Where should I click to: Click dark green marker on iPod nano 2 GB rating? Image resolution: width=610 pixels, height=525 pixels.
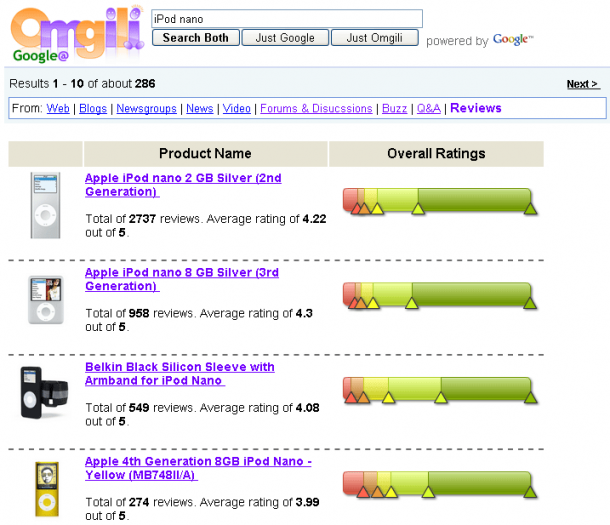[x=530, y=209]
